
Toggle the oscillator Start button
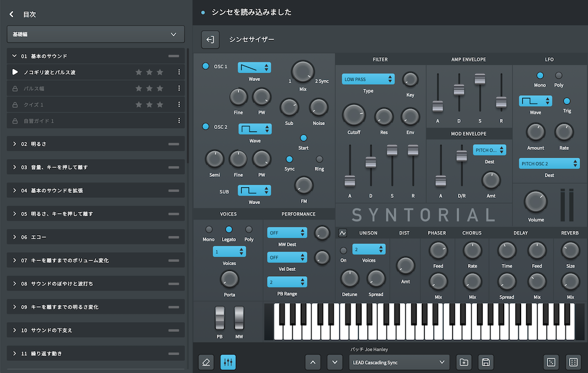point(303,138)
